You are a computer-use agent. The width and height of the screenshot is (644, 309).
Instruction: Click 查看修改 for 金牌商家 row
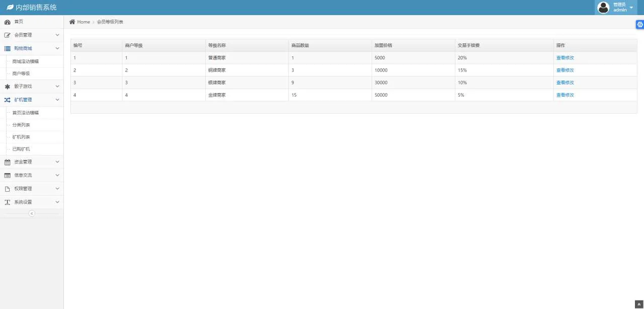coord(565,95)
